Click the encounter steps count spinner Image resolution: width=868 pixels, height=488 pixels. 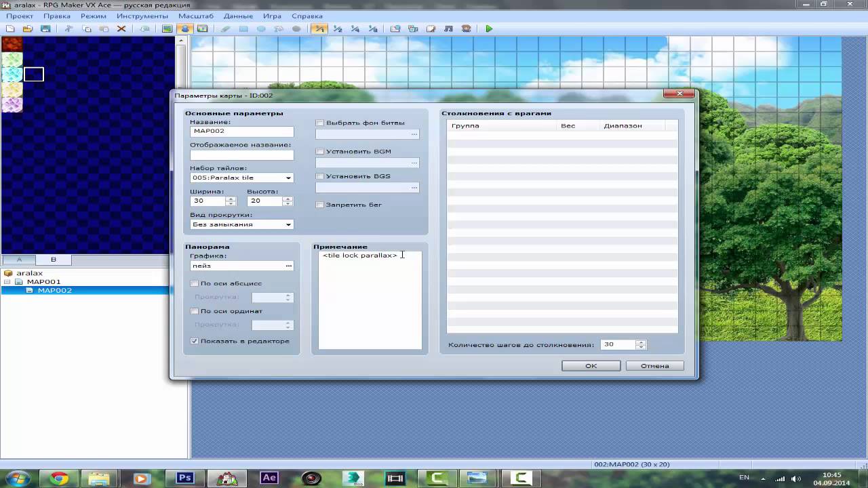641,344
